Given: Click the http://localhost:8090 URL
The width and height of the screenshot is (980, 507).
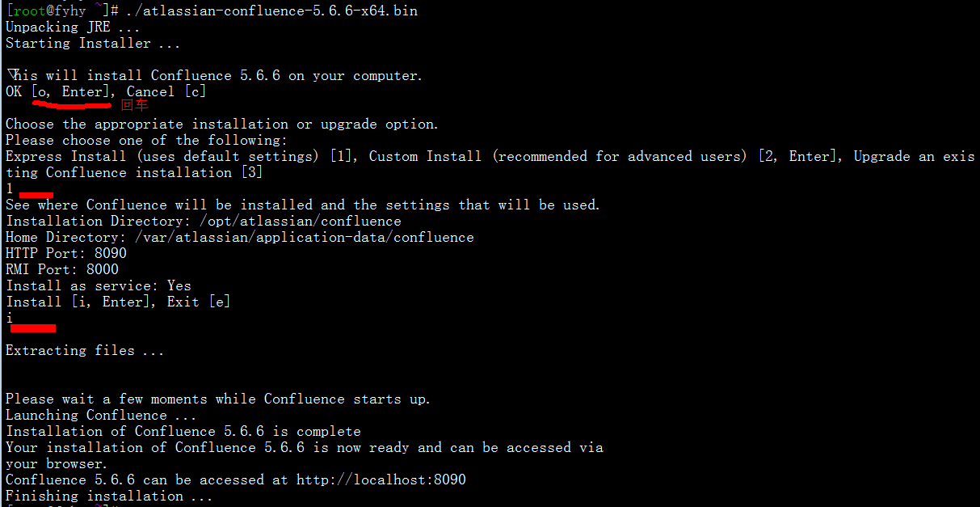Looking at the screenshot, I should point(381,480).
